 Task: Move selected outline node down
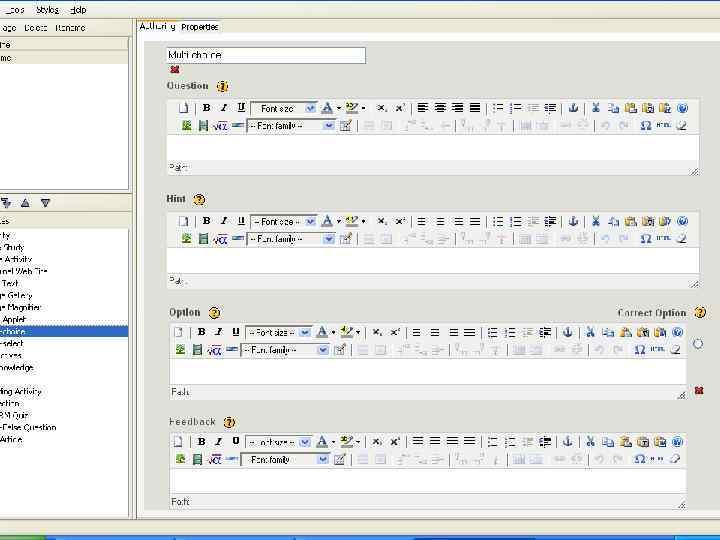45,202
